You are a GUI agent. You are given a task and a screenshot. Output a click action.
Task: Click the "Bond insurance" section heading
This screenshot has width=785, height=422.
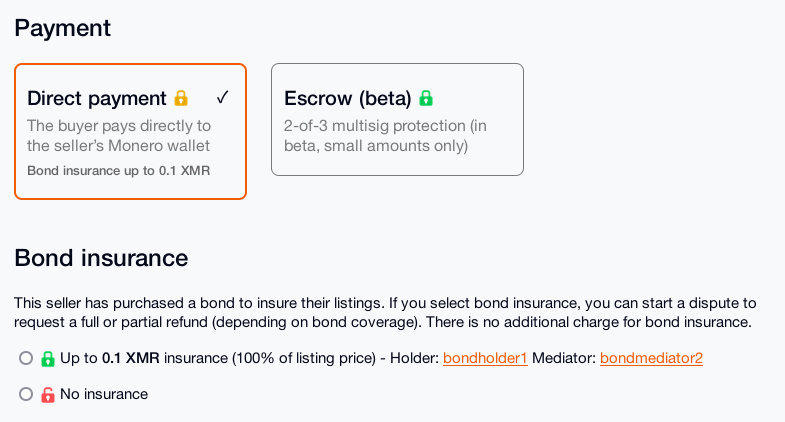coord(101,257)
